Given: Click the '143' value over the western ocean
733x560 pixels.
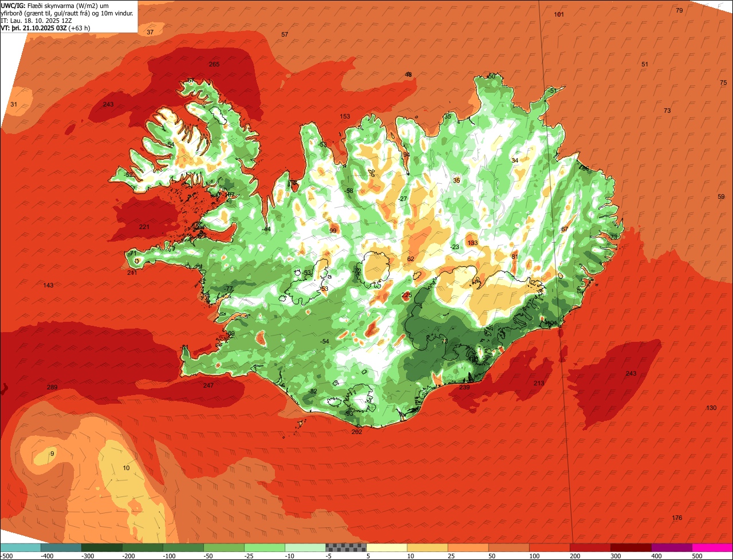Looking at the screenshot, I should (48, 285).
